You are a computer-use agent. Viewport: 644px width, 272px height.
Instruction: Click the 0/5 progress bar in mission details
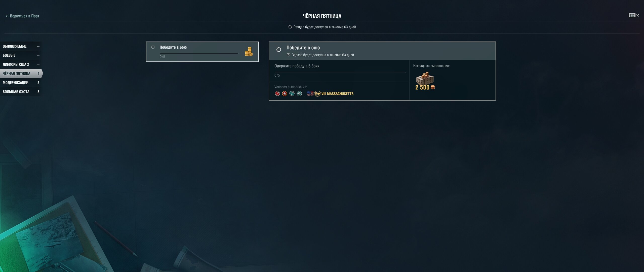(x=340, y=72)
